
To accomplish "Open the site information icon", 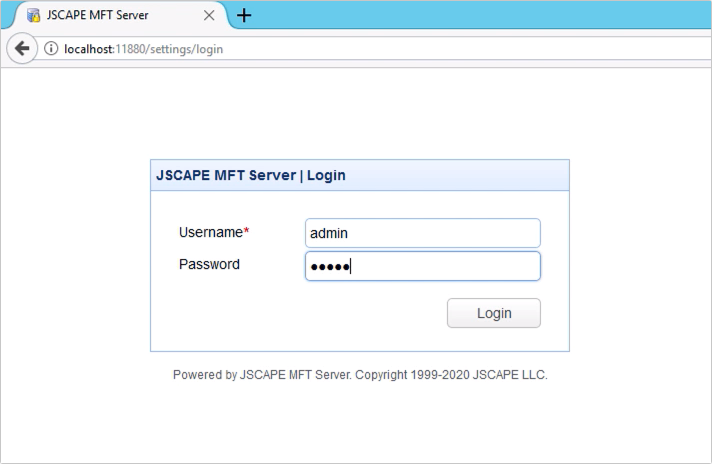I will (x=51, y=49).
